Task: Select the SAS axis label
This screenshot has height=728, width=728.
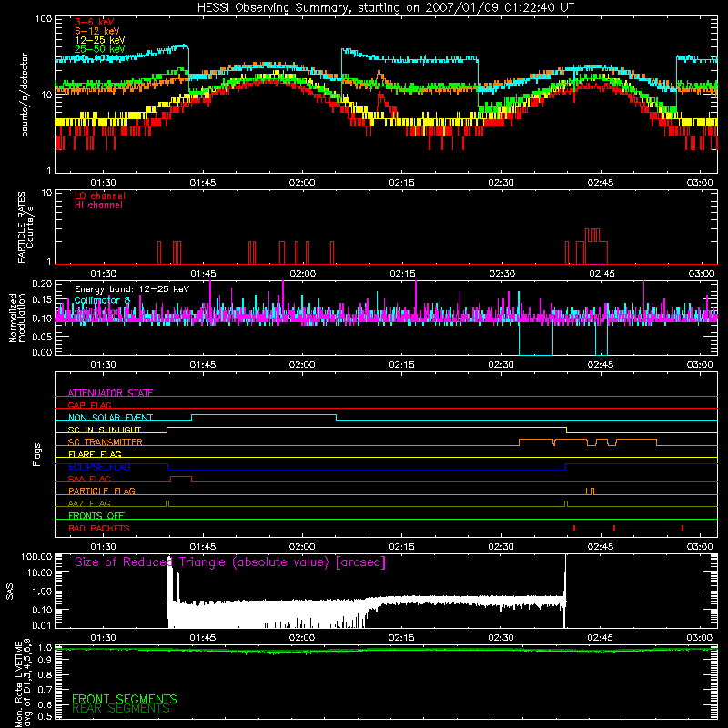Action: [10, 591]
